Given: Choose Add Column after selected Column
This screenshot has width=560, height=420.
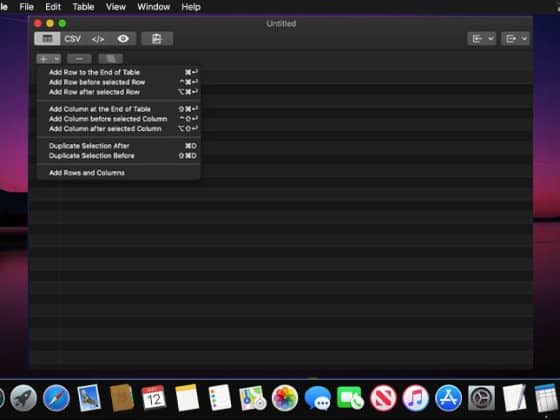Looking at the screenshot, I should coord(119,129).
